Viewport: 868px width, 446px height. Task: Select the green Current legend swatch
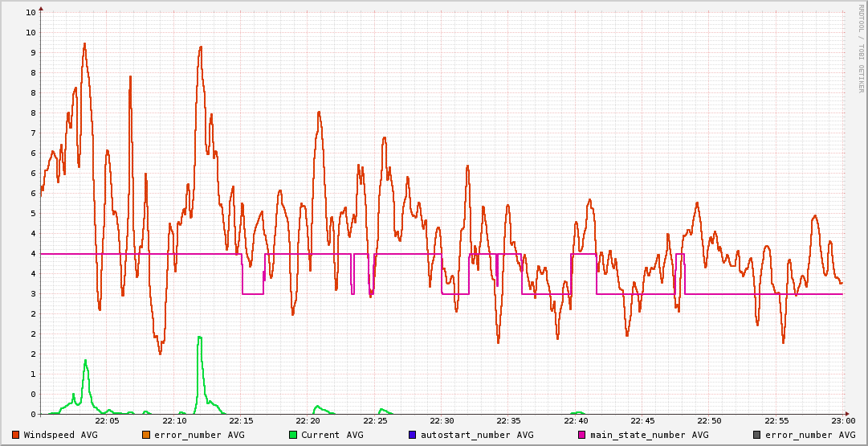click(x=292, y=435)
